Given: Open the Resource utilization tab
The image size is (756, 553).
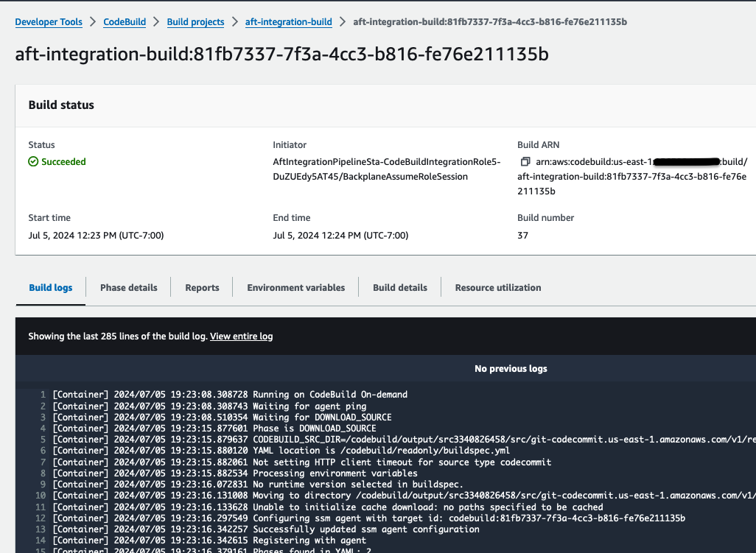Looking at the screenshot, I should pos(497,287).
